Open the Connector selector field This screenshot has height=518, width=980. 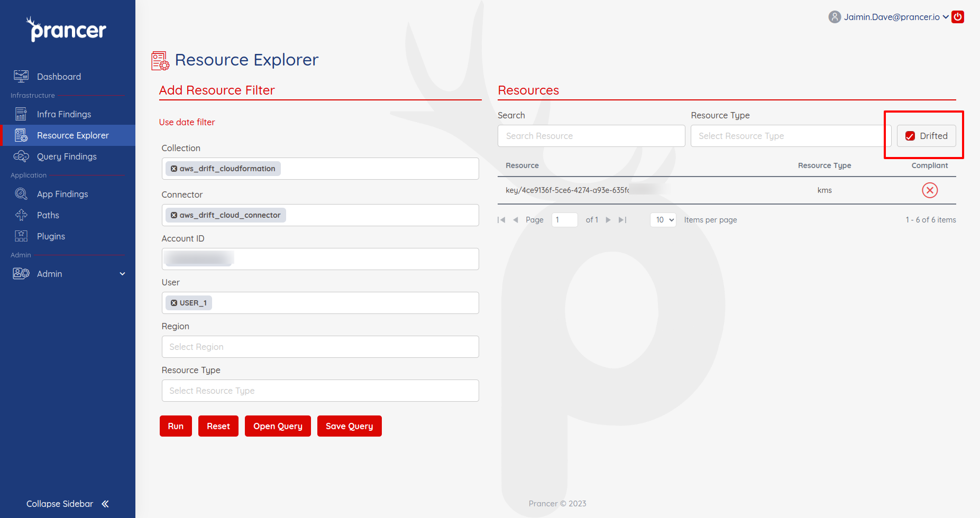pyautogui.click(x=320, y=215)
